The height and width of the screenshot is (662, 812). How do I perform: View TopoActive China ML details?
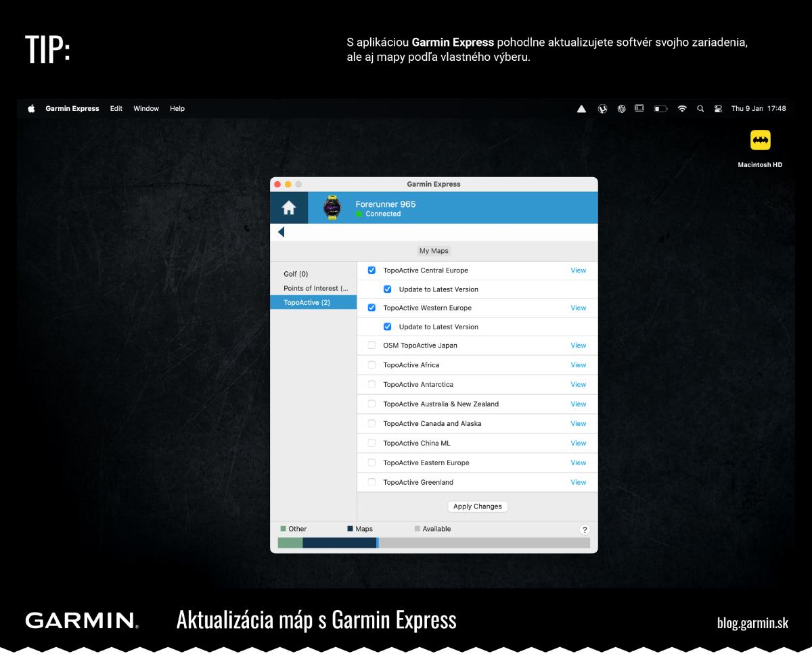point(579,444)
